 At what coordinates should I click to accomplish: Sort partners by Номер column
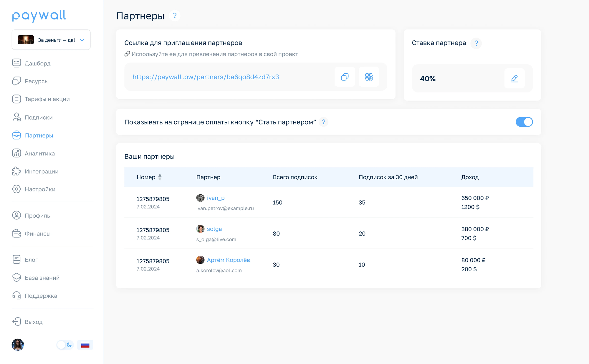160,177
